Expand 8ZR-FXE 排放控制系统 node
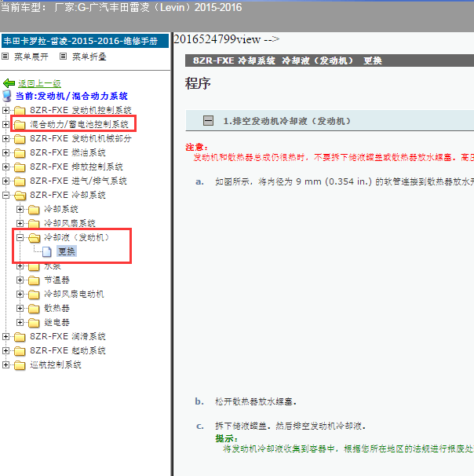The width and height of the screenshot is (474, 476). tap(5, 167)
